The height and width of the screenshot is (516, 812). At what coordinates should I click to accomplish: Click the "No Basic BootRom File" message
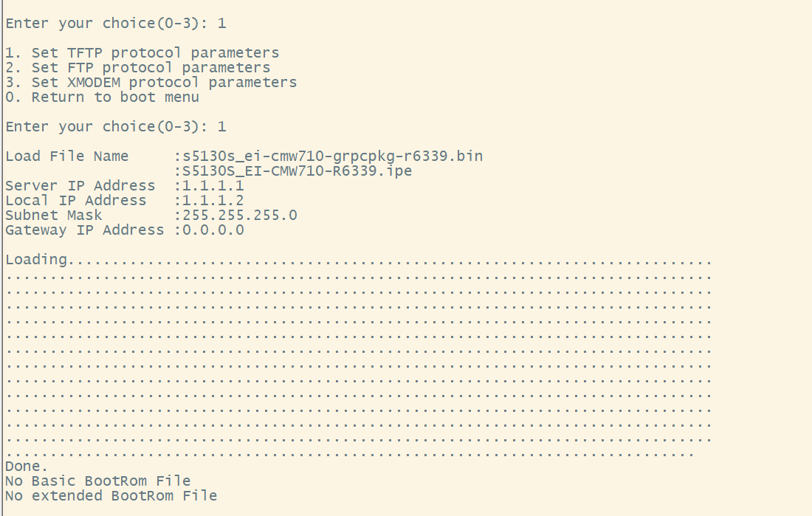tap(97, 481)
